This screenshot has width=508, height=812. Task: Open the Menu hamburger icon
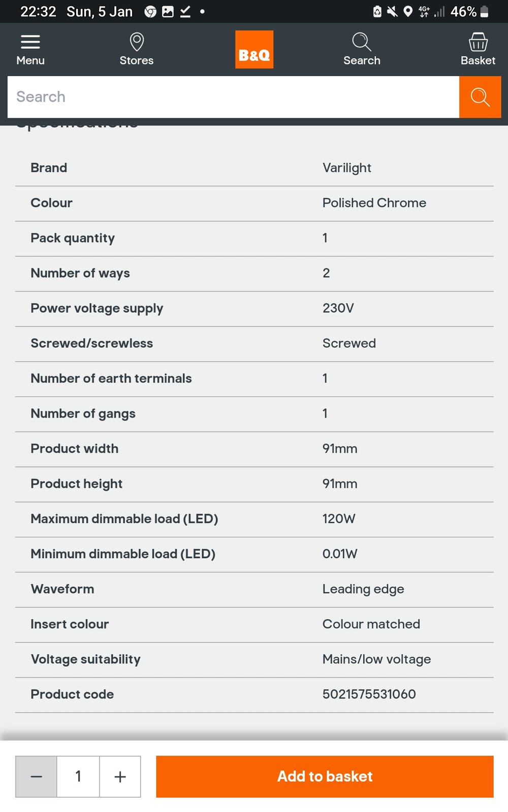click(30, 42)
